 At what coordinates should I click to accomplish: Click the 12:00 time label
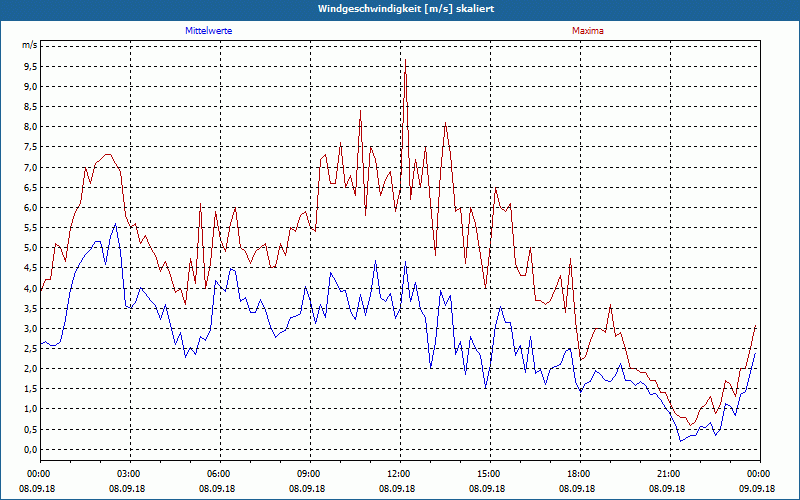tap(401, 474)
